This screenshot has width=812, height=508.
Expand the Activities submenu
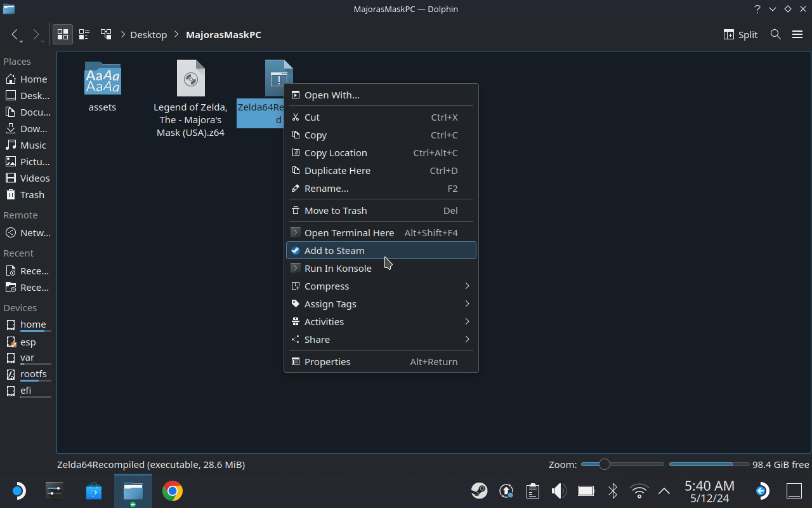click(x=381, y=322)
